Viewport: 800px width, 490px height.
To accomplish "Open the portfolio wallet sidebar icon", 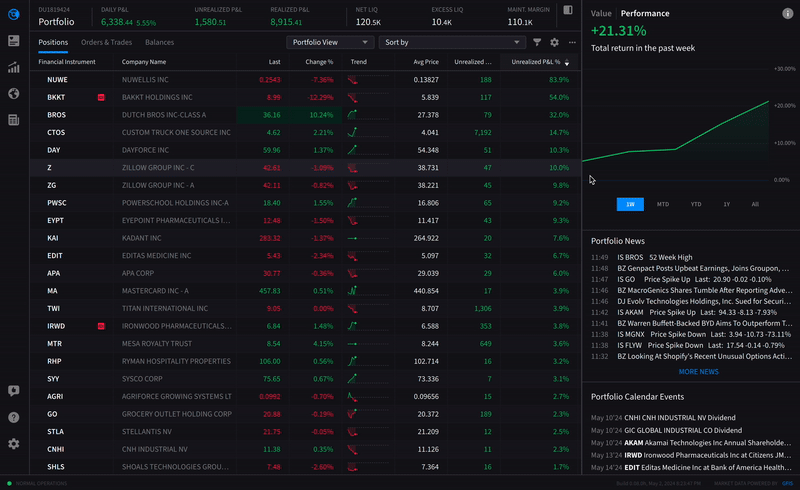I will click(14, 41).
